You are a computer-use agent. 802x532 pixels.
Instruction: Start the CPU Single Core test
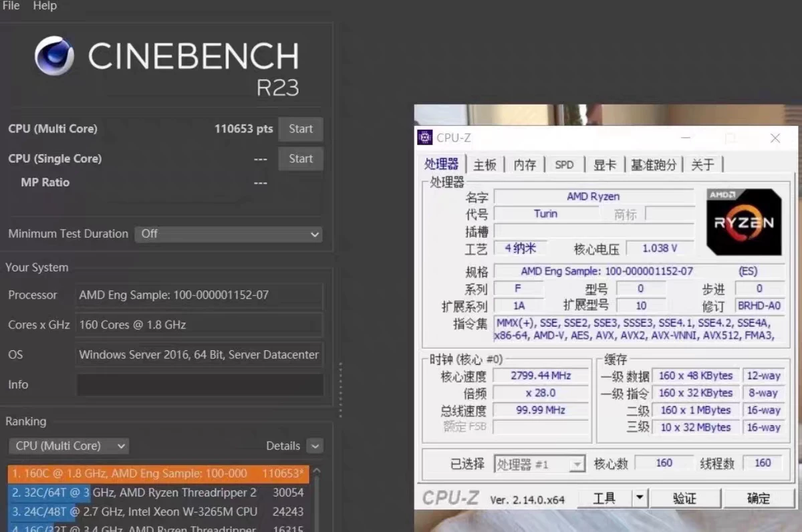click(301, 159)
